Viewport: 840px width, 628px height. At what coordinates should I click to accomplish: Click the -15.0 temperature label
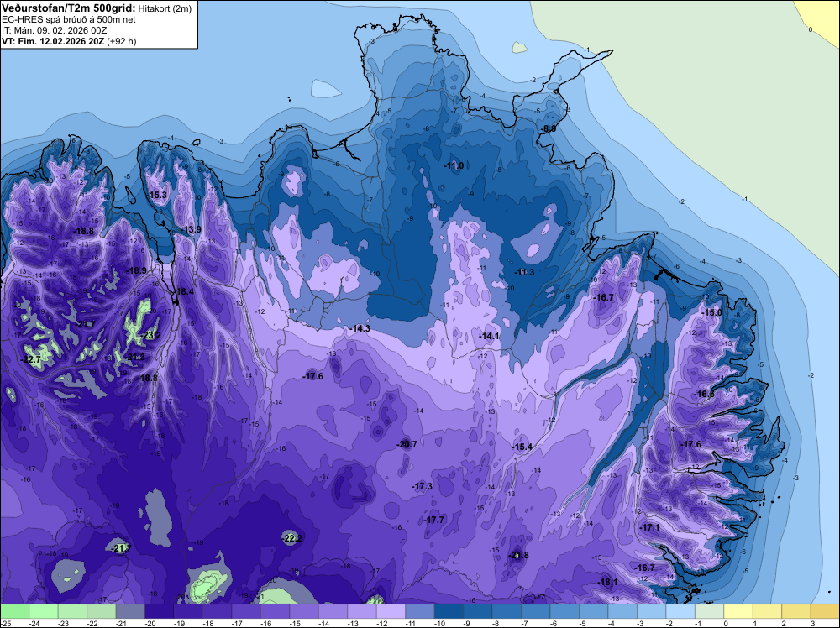click(712, 312)
